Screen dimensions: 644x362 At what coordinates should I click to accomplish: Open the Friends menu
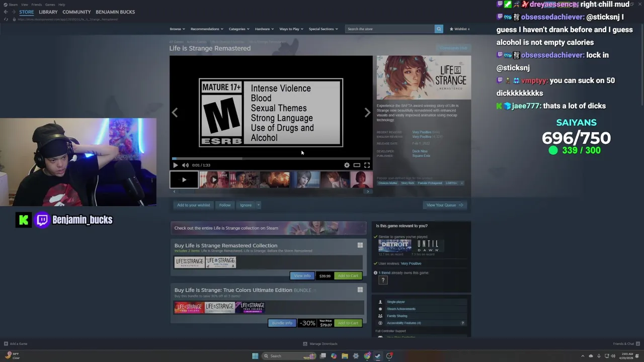coord(36,5)
